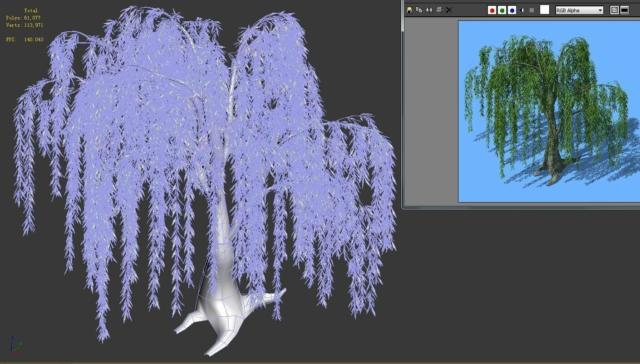The width and height of the screenshot is (640, 364).
Task: Click the rendered willow tree preview
Action: click(549, 109)
